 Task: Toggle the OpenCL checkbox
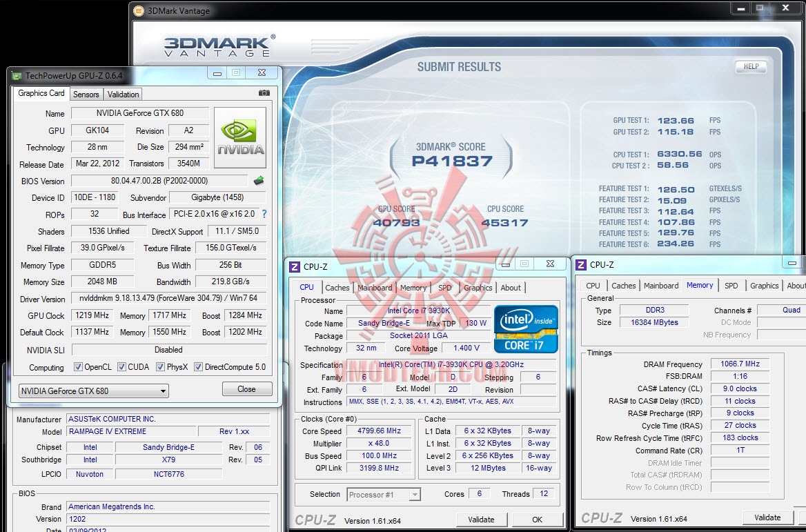(x=78, y=367)
